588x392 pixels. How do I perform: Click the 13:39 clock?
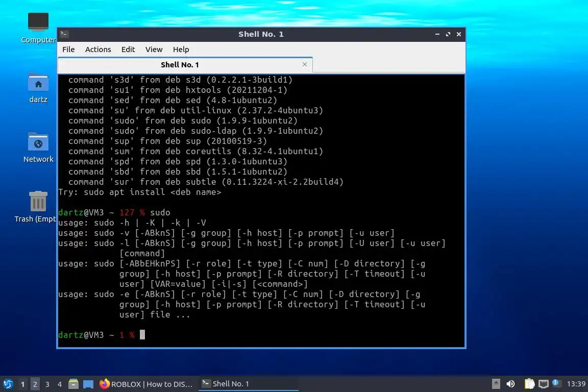[x=576, y=384]
